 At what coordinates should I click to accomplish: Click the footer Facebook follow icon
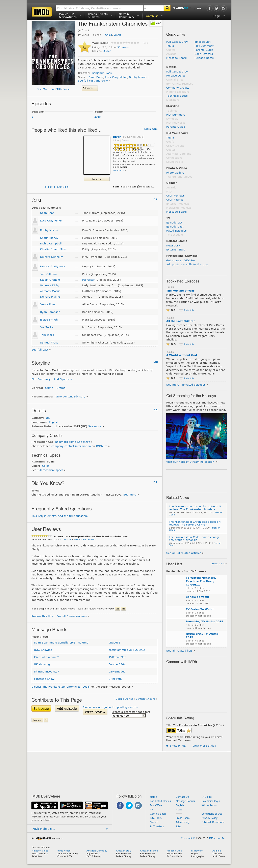click(x=120, y=805)
